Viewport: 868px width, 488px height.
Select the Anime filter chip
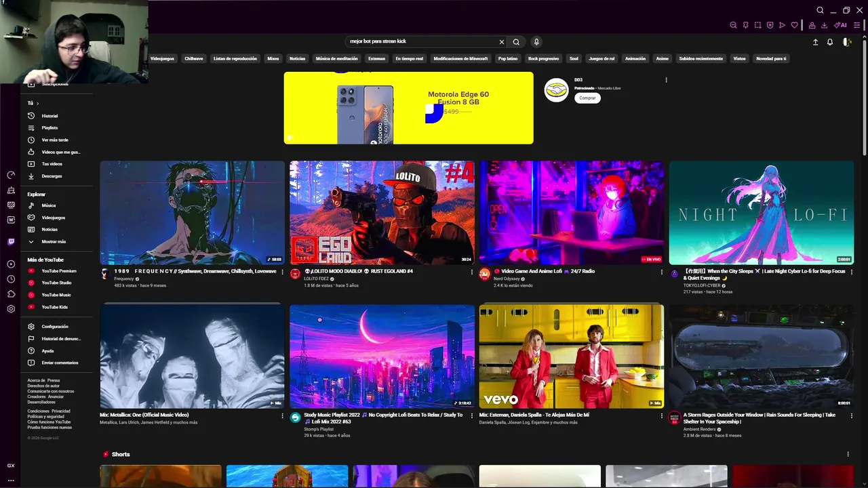click(663, 58)
